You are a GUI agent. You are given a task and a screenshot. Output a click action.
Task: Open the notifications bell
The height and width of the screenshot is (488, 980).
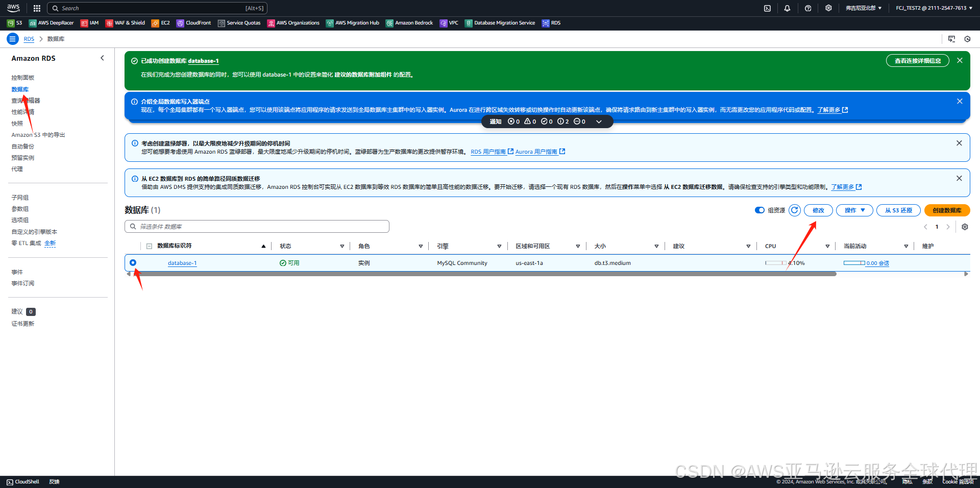tap(787, 8)
